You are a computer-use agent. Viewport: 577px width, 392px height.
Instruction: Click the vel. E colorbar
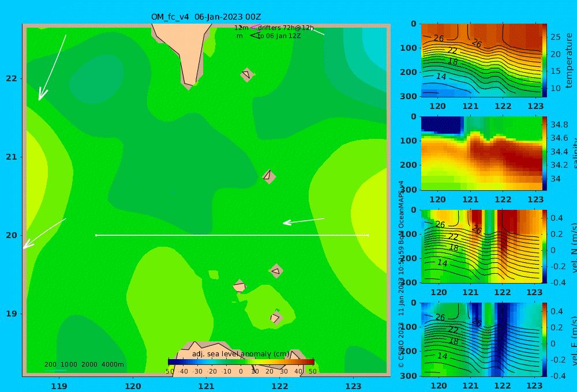tap(544, 340)
